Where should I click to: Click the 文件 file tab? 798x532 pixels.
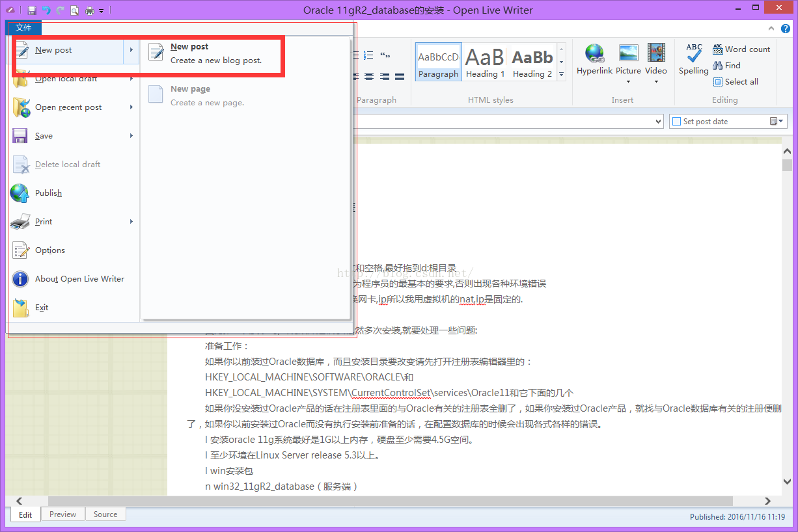pyautogui.click(x=23, y=27)
